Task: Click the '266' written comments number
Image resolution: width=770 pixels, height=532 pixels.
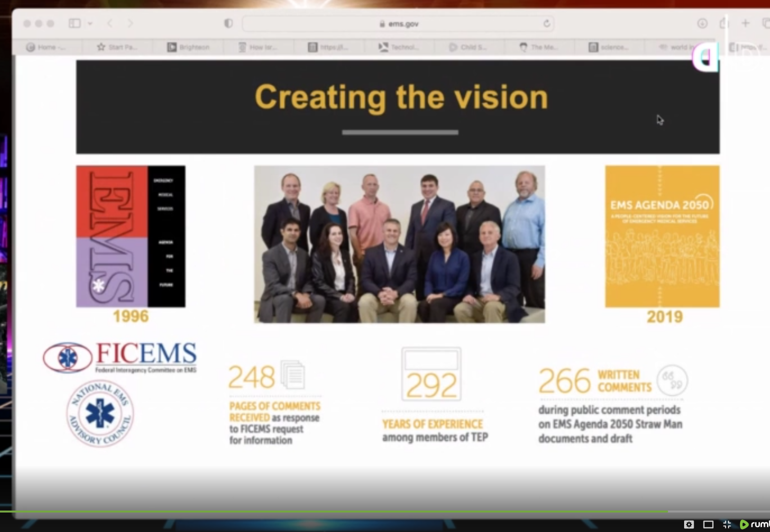Action: (x=565, y=381)
